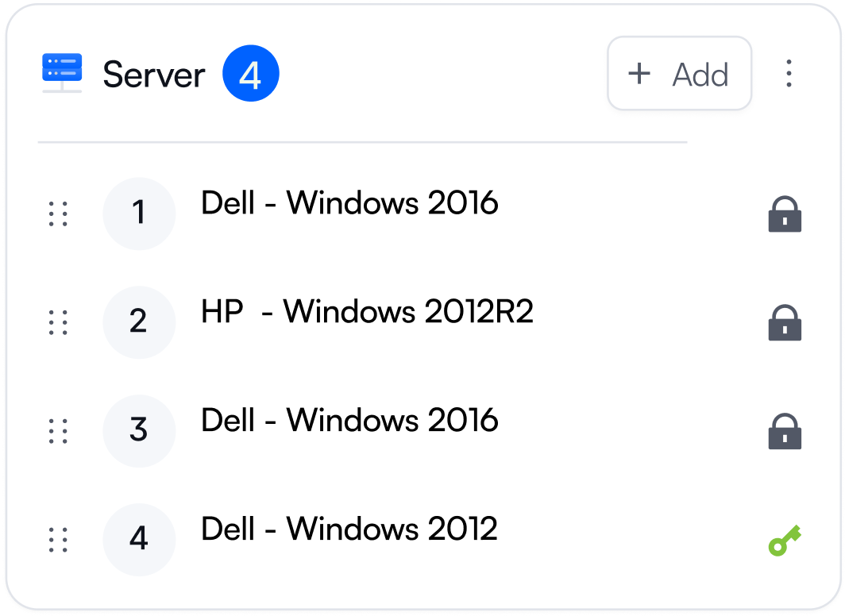Open the HP - Windows 2012R2 entry
Screen dimensions: 845x616
point(367,311)
